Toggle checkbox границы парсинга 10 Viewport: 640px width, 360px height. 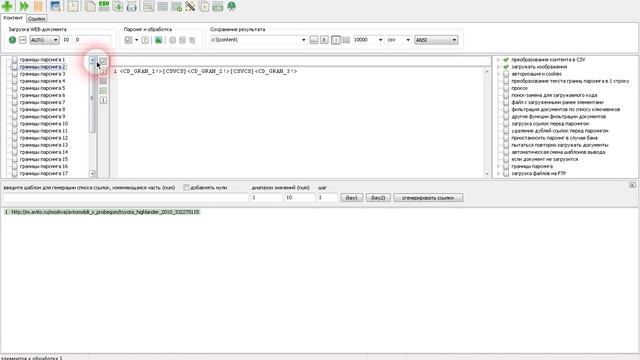(15, 124)
